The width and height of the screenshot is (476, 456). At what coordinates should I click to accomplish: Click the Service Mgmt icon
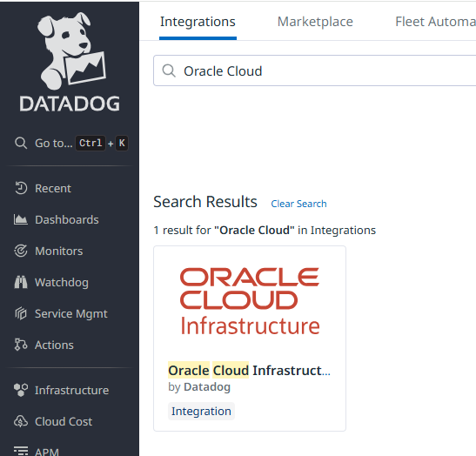pyautogui.click(x=21, y=313)
